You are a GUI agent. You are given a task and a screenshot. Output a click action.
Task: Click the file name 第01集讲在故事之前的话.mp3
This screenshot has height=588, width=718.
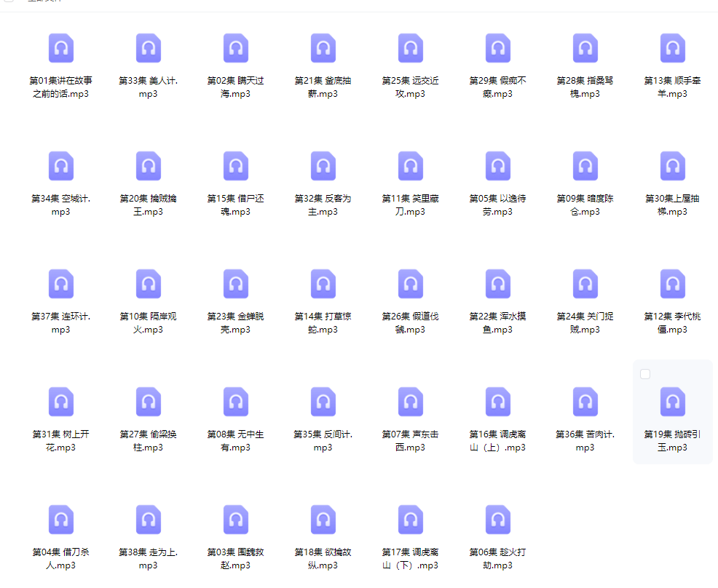tap(61, 87)
